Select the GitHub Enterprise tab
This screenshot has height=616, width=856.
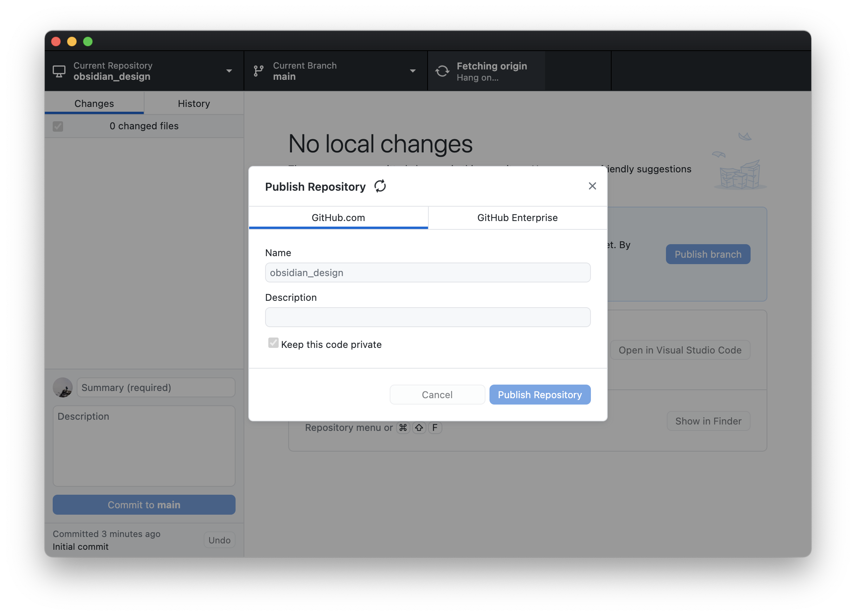[x=518, y=218]
